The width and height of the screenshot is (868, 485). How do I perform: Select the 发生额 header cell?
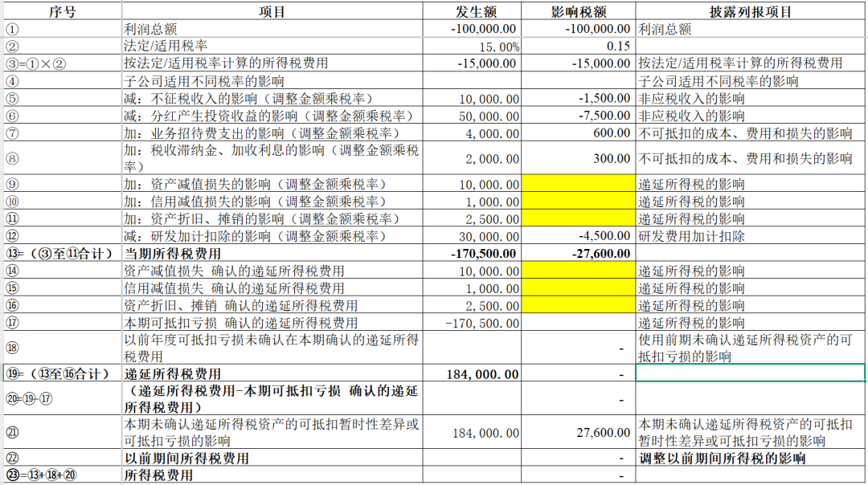coord(473,11)
